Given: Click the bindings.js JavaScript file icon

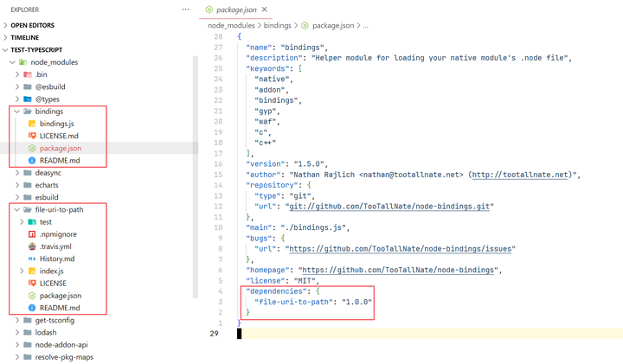Looking at the screenshot, I should click(32, 124).
